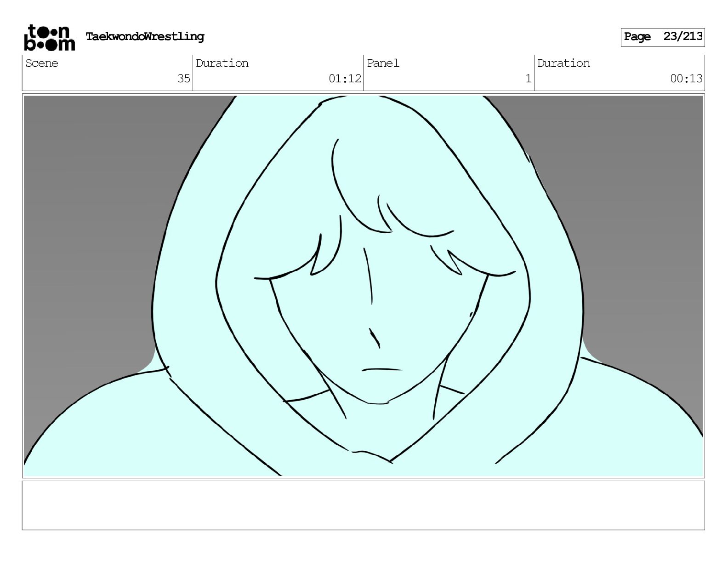Click the empty notes box below panel
The image size is (728, 563).
coord(364,505)
